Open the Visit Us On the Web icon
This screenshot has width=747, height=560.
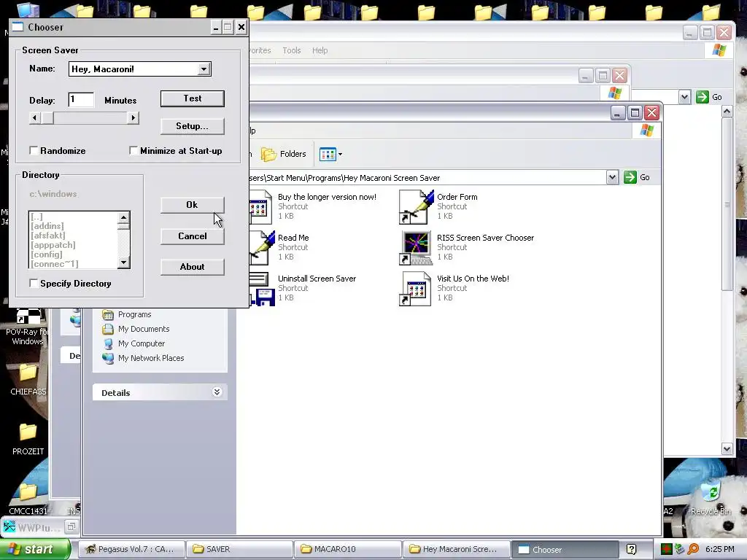pyautogui.click(x=415, y=289)
